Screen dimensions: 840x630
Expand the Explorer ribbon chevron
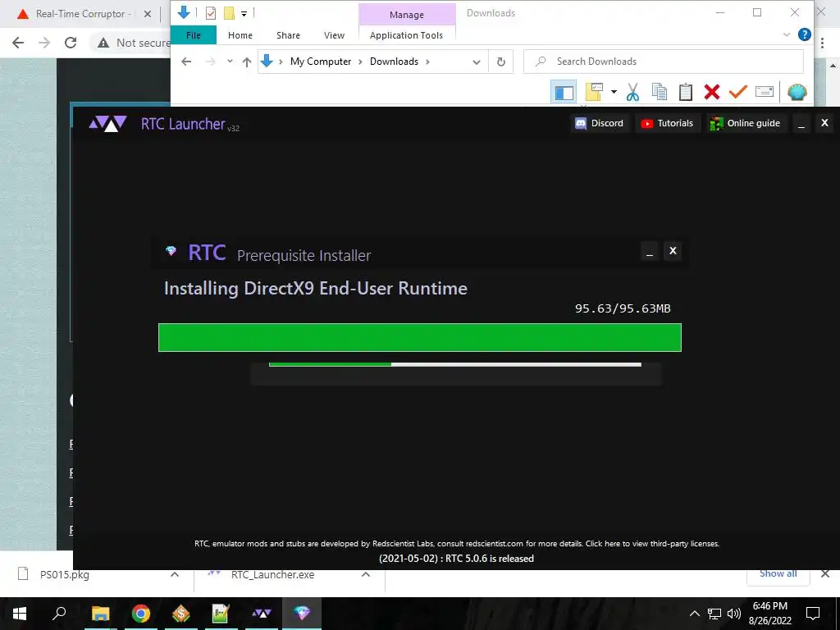coord(787,34)
